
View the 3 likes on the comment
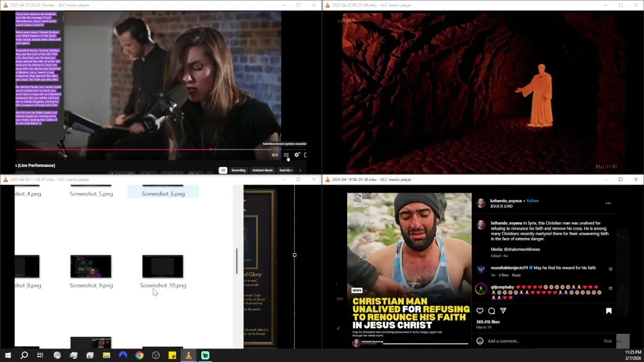504,275
